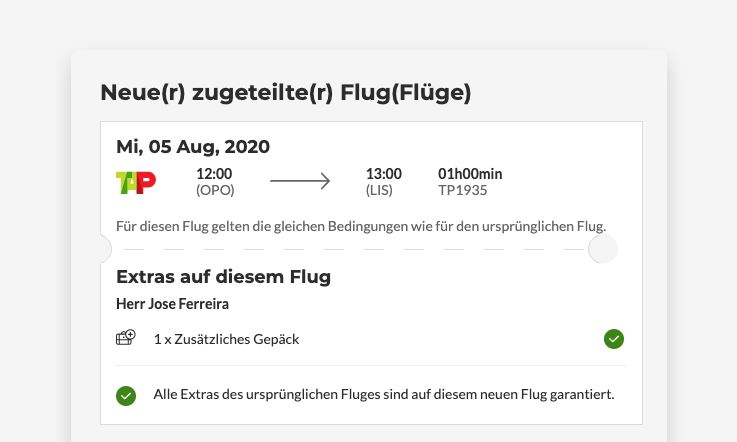Click the Extras auf diesem Flug heading

(223, 276)
